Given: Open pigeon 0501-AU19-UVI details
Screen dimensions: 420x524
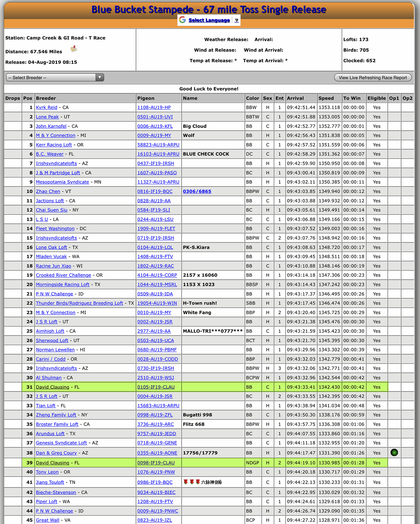Looking at the screenshot, I should point(155,117).
